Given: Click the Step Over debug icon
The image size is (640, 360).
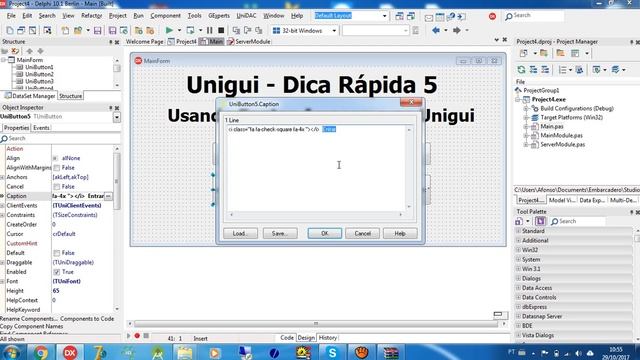Looking at the screenshot, I should point(247,30).
